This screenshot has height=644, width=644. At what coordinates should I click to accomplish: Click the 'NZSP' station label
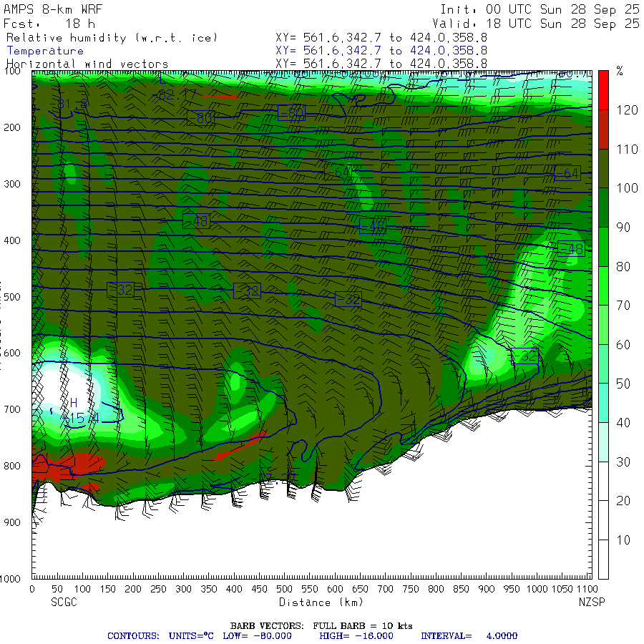(x=592, y=602)
